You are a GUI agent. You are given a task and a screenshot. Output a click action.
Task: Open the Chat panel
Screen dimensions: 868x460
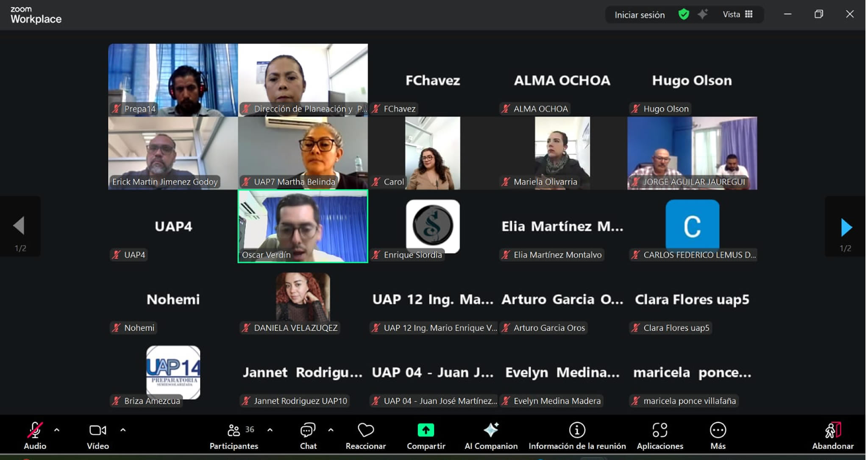point(308,431)
